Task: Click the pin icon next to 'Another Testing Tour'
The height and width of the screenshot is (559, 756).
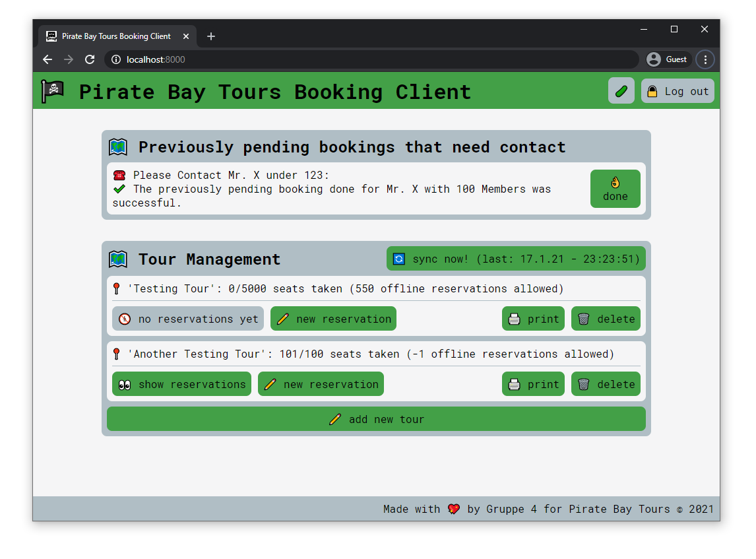Action: pos(116,354)
